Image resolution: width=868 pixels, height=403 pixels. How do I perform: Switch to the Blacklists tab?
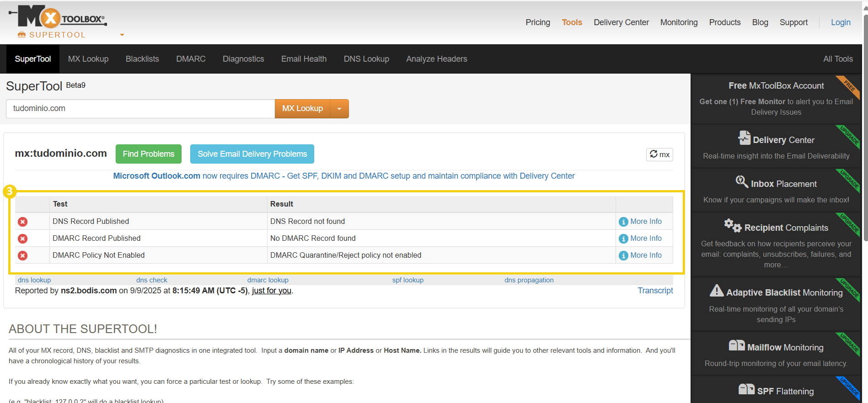point(142,59)
